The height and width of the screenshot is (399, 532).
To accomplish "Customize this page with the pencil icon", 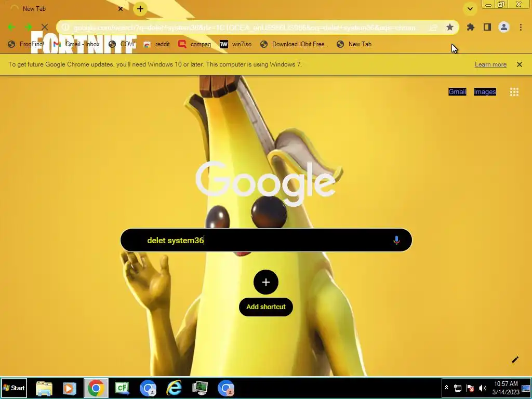I will (515, 360).
